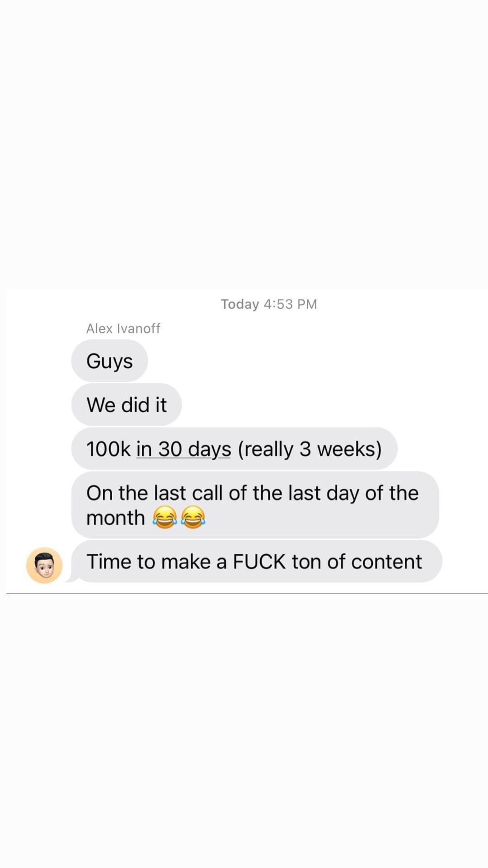Select the "Guys" message bubble
The height and width of the screenshot is (868, 488).
109,361
